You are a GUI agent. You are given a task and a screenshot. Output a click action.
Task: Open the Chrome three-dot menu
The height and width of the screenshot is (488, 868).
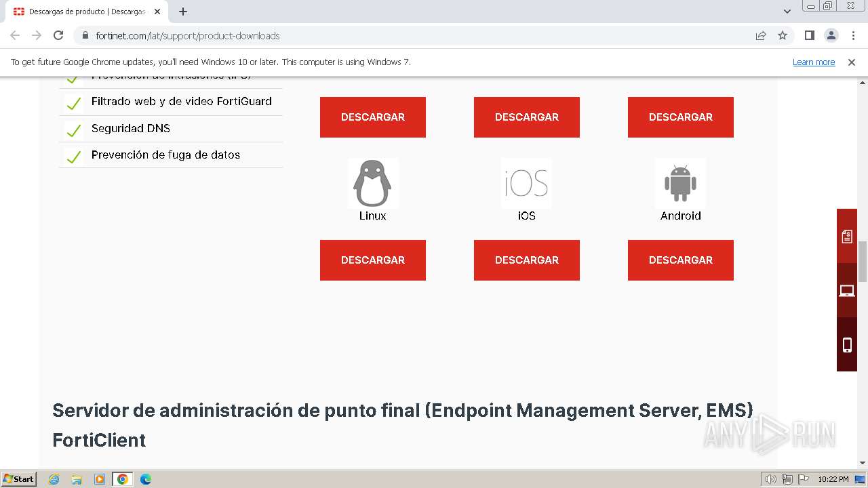tap(853, 35)
